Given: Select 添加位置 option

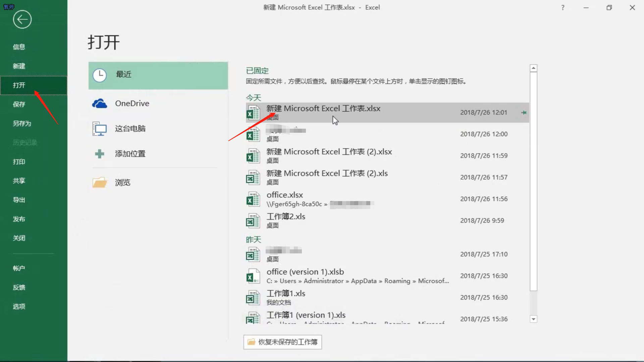Looking at the screenshot, I should coord(158,154).
